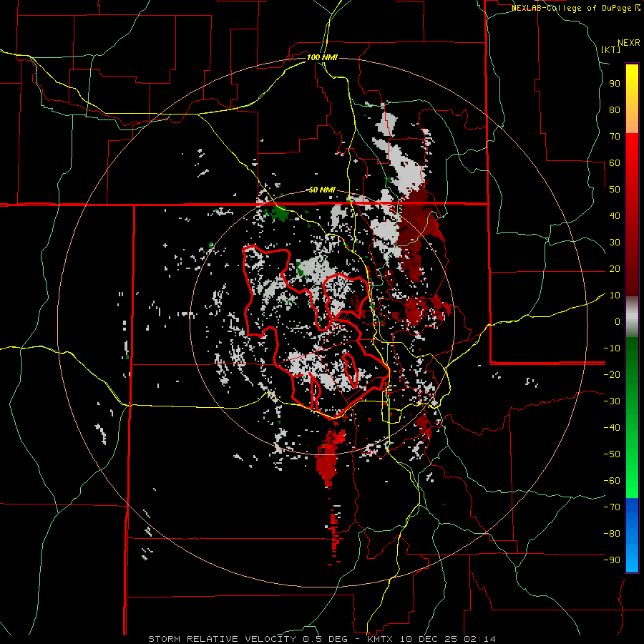Click the 70 value on the velocity scale
This screenshot has height=644, width=644.
[615, 137]
